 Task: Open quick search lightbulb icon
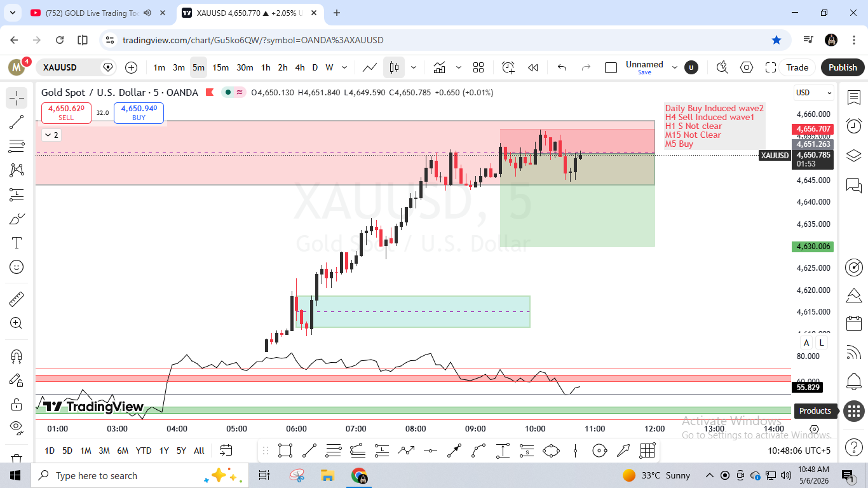point(722,67)
